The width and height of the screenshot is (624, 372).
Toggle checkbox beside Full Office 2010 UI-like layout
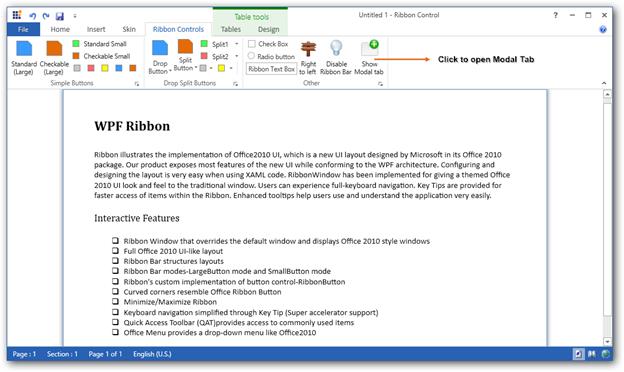click(x=115, y=251)
